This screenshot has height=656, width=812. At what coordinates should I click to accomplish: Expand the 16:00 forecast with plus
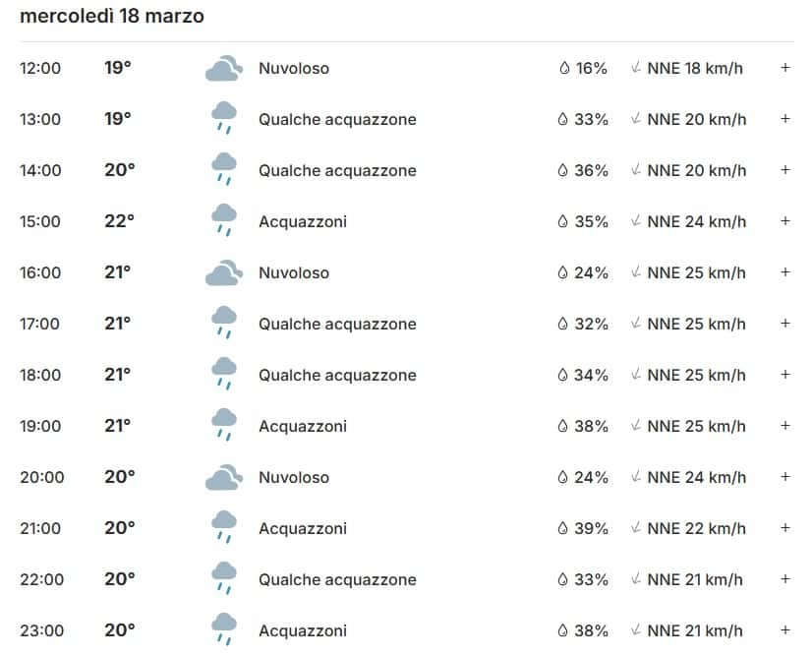[785, 272]
